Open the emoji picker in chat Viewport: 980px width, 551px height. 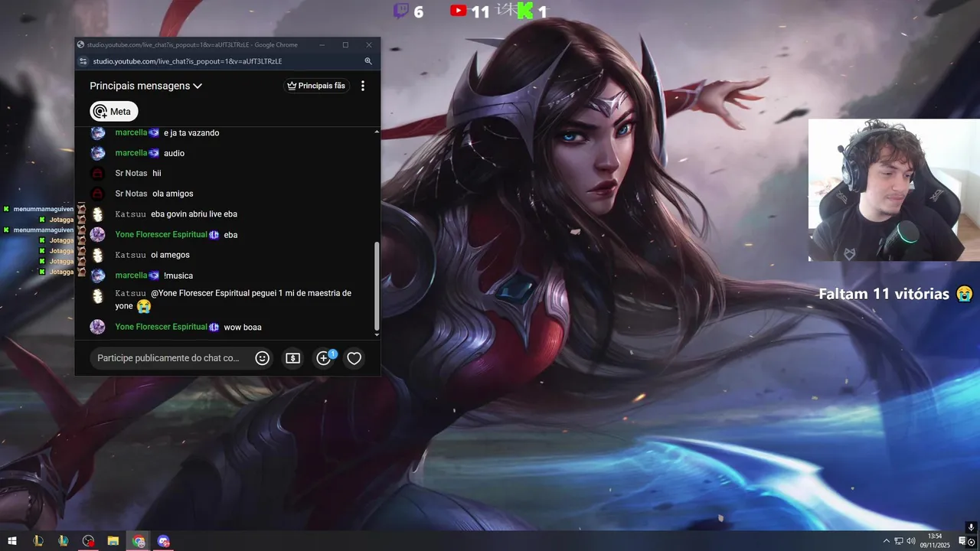coord(263,357)
